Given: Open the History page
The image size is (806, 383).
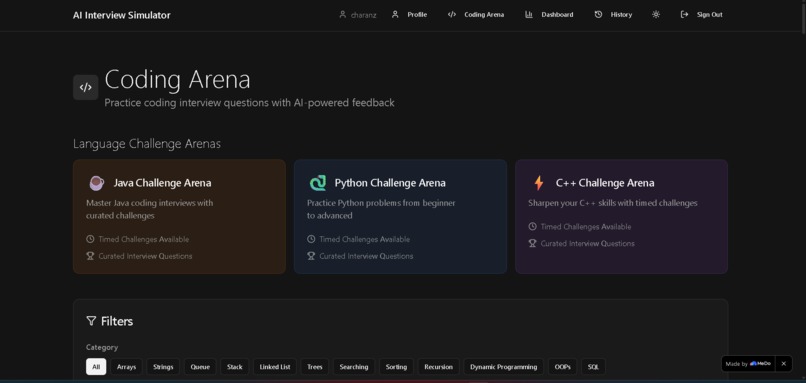Looking at the screenshot, I should pos(613,14).
